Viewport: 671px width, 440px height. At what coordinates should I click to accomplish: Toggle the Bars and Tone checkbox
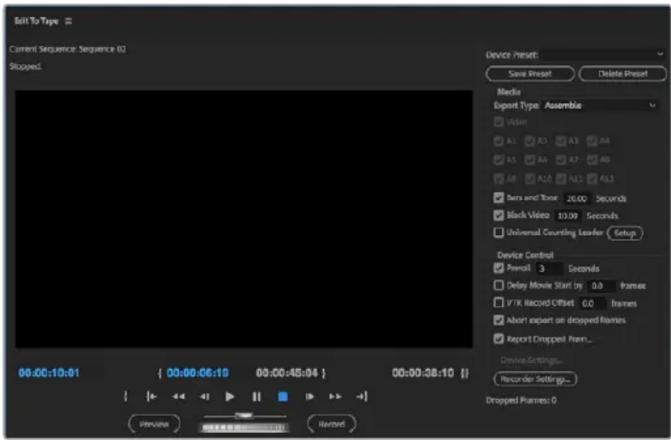pos(499,198)
